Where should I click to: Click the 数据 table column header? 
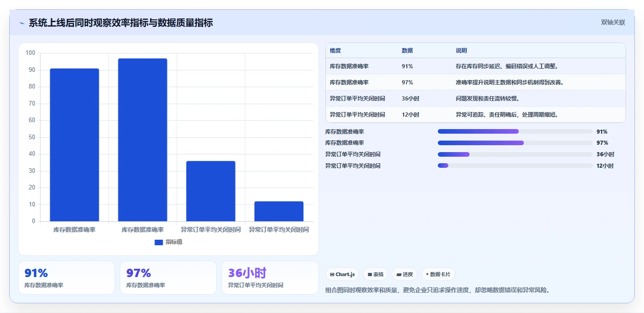coord(407,51)
